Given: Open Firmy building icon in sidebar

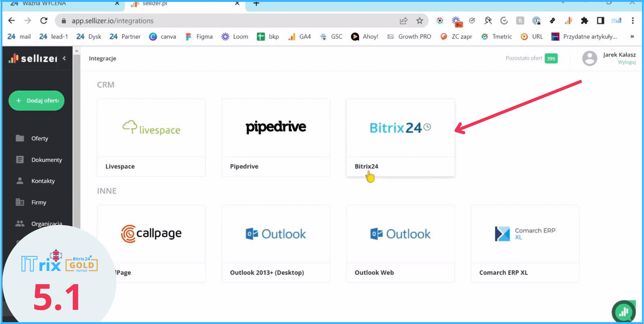Looking at the screenshot, I should point(20,202).
